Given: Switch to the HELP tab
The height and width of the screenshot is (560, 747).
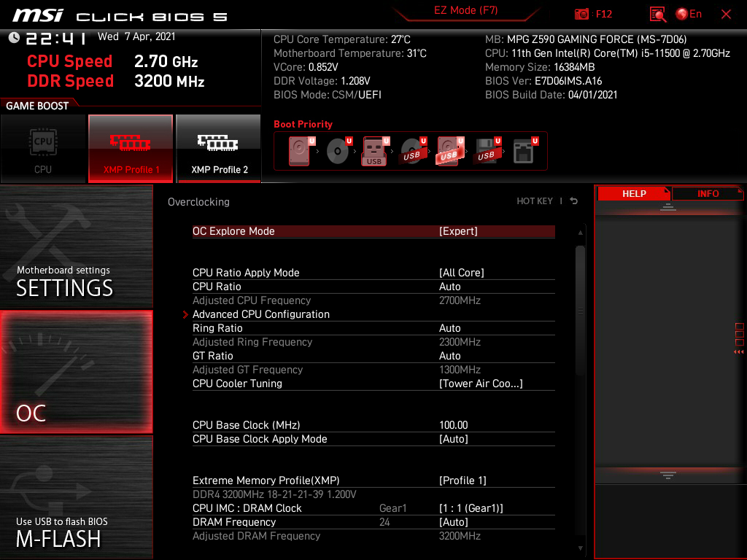Looking at the screenshot, I should pos(634,194).
